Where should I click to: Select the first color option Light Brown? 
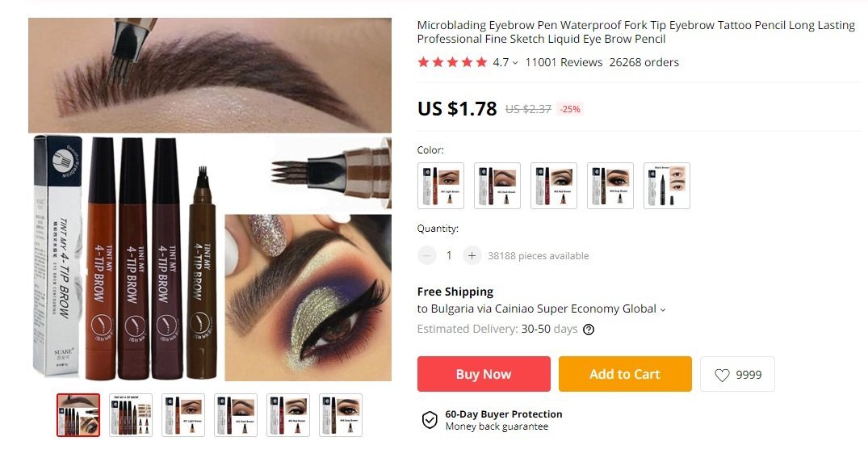tap(441, 186)
